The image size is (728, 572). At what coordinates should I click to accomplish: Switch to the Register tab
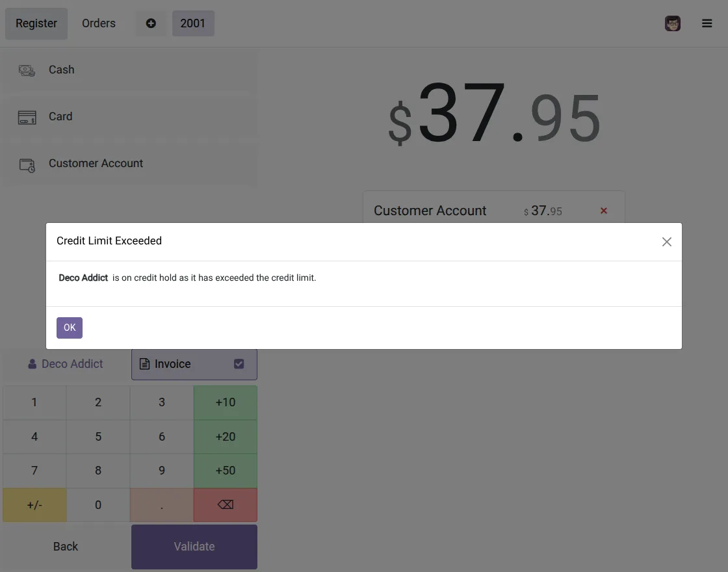pyautogui.click(x=36, y=23)
